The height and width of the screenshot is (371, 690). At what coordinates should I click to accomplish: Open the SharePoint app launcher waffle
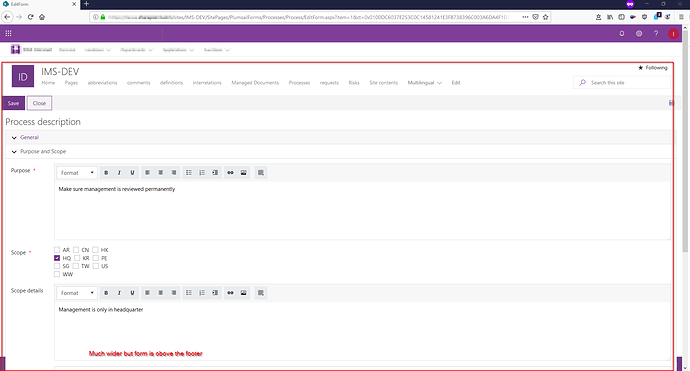pyautogui.click(x=8, y=33)
